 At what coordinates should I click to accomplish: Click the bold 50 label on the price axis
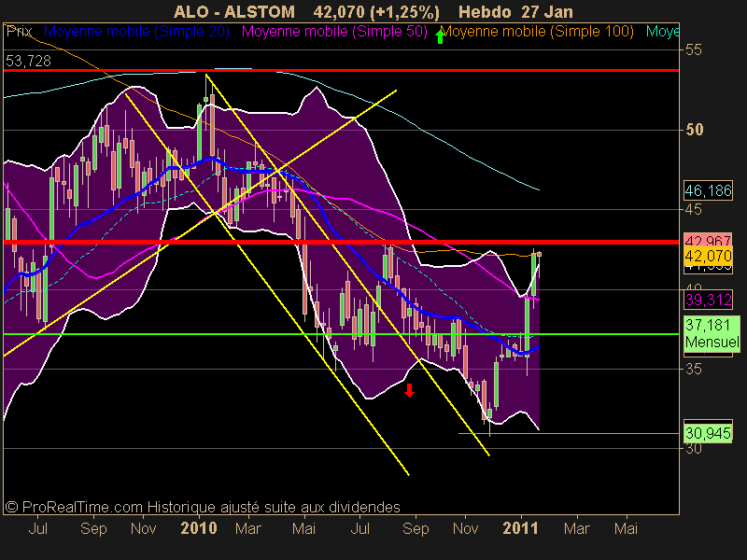tap(694, 130)
